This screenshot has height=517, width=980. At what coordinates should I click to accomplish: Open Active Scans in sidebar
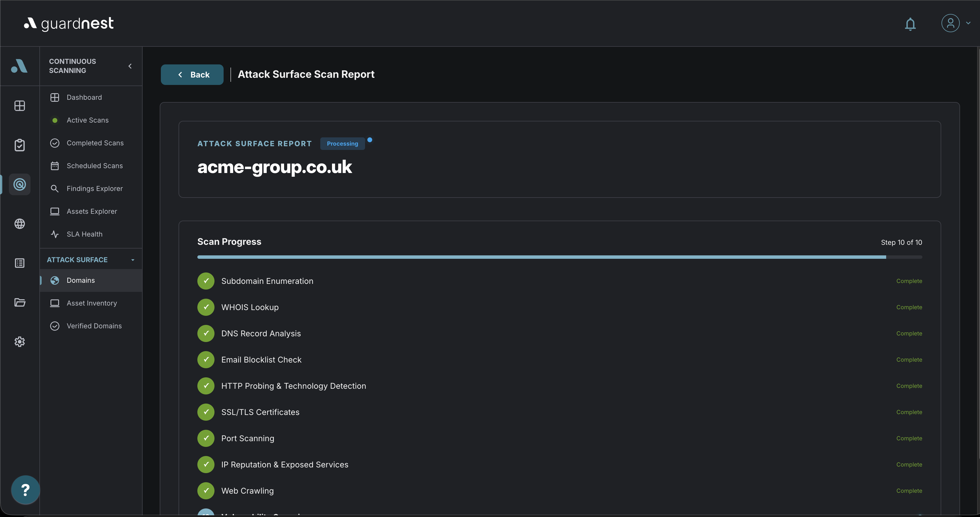(91, 120)
